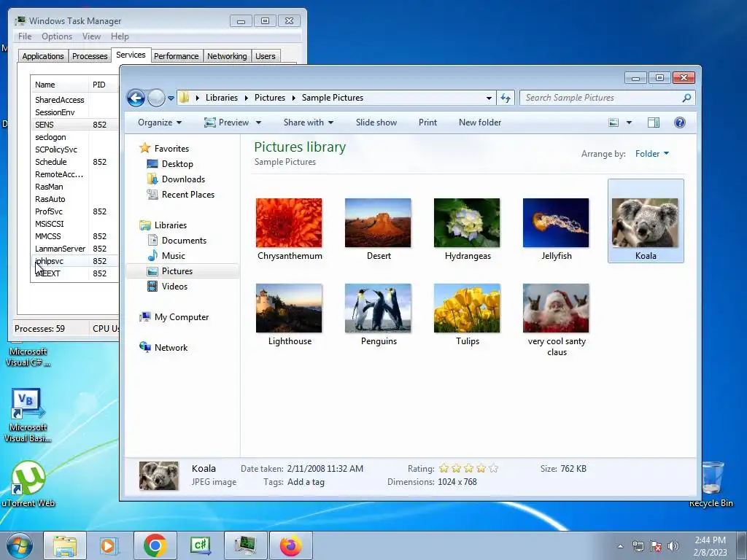Open Desktop in Favorites
Image resolution: width=747 pixels, height=560 pixels.
point(169,164)
